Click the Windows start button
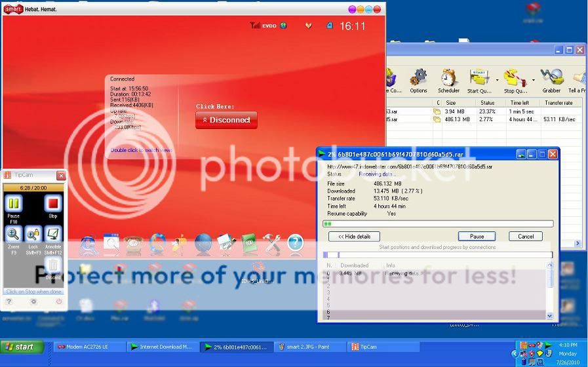 [x=22, y=347]
